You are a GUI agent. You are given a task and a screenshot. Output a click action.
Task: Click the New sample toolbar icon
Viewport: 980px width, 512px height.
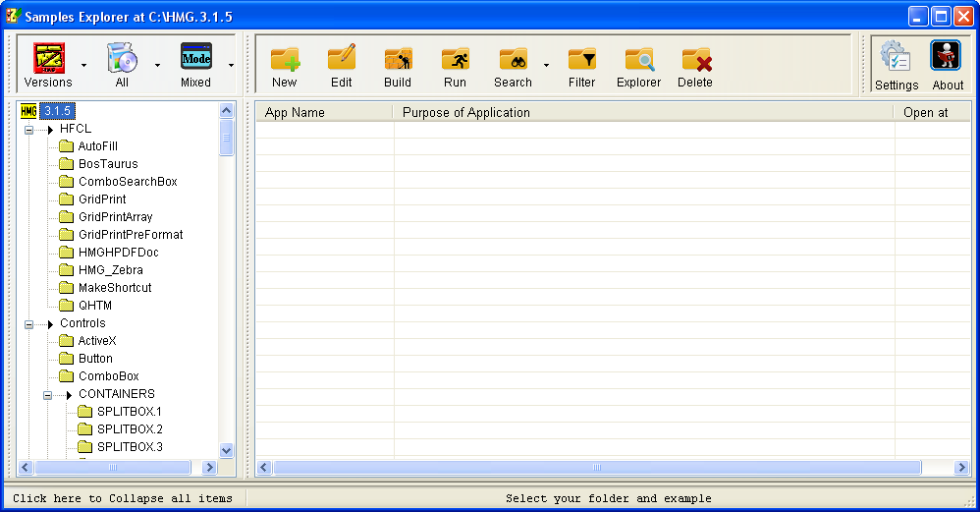(x=285, y=60)
